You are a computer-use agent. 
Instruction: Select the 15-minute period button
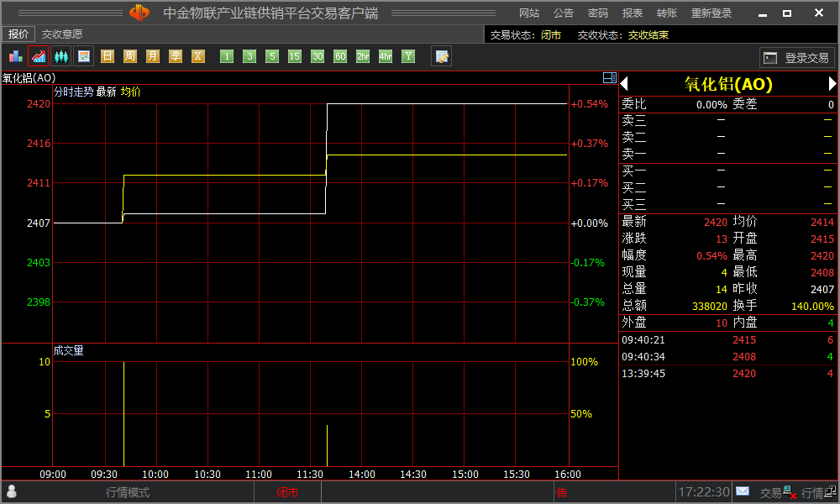pos(295,56)
